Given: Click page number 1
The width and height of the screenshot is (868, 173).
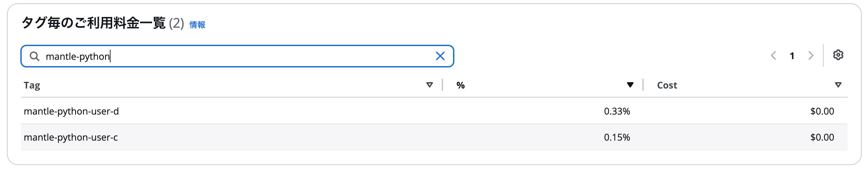Looking at the screenshot, I should 792,56.
